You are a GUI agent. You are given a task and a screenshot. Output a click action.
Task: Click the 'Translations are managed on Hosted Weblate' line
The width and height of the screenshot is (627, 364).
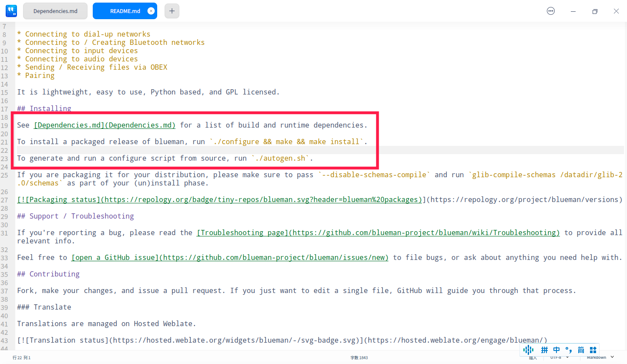point(107,324)
